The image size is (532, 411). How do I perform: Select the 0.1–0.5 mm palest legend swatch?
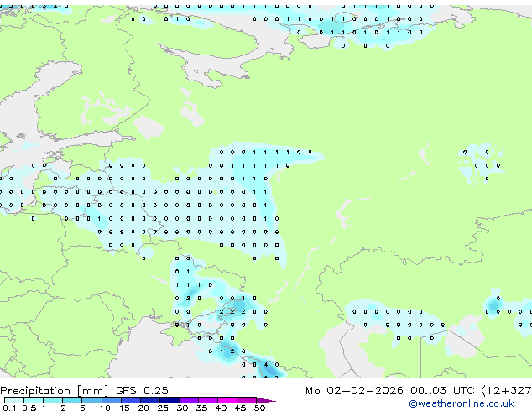point(14,400)
